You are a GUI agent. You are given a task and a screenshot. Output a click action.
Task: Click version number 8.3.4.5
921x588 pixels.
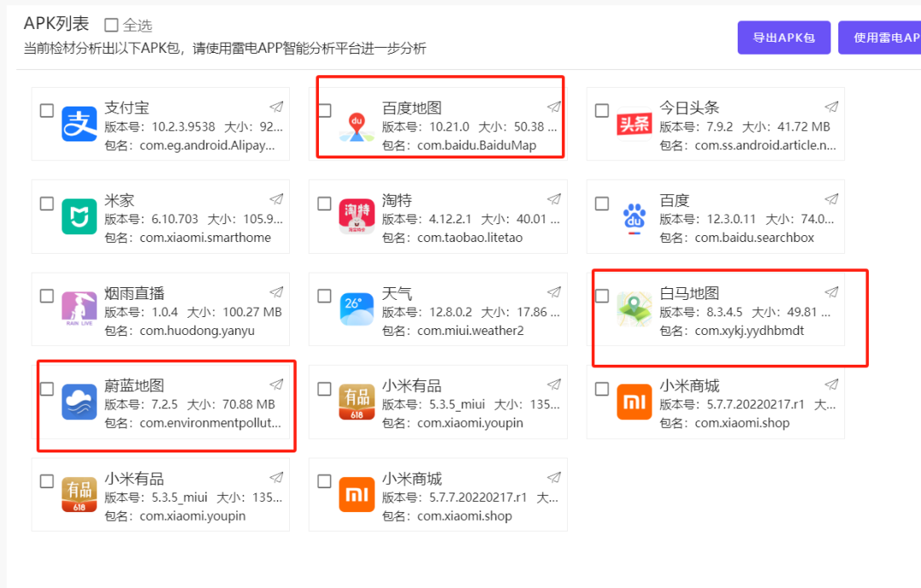pyautogui.click(x=725, y=312)
